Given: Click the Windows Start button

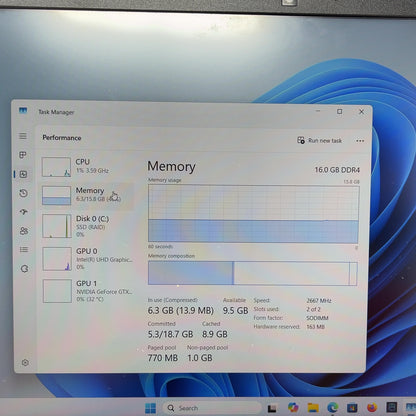Looking at the screenshot, I should 150,408.
